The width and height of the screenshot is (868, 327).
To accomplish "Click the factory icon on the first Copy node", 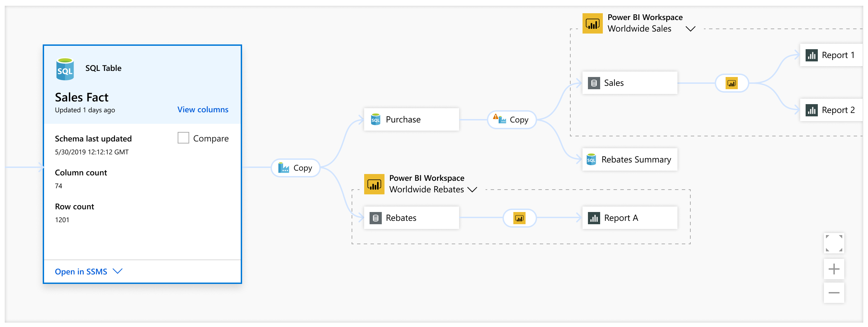I will tap(283, 168).
